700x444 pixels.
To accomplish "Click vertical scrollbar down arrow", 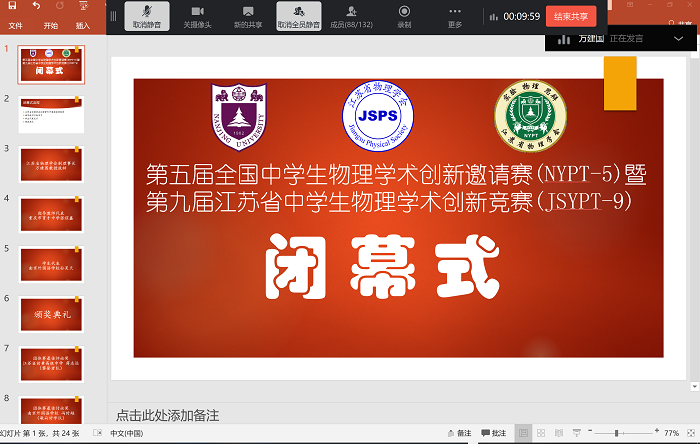I will (694, 386).
